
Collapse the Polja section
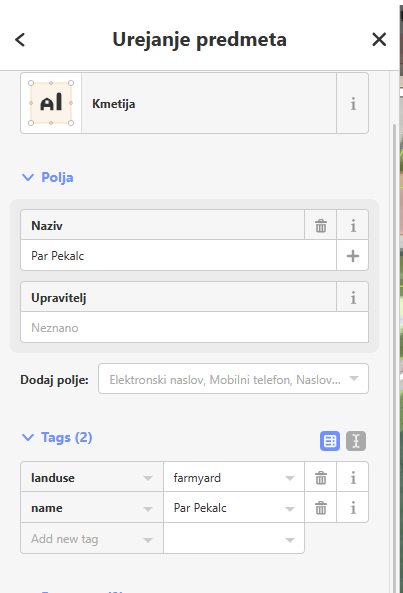pos(48,177)
